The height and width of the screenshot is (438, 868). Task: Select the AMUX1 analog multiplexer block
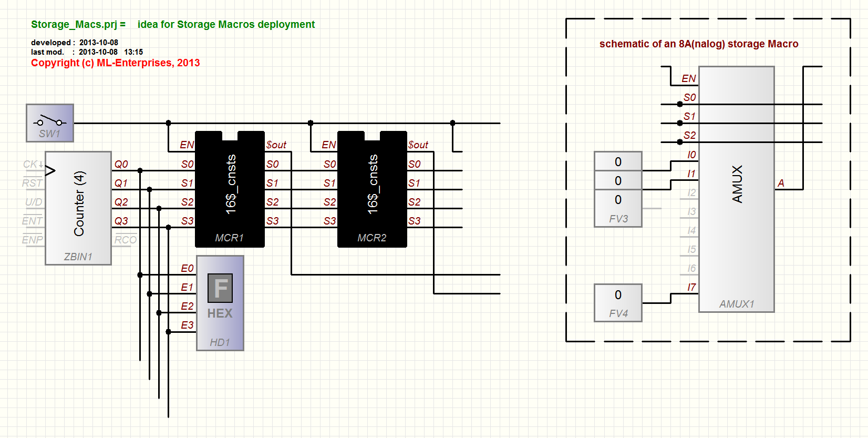click(x=737, y=189)
